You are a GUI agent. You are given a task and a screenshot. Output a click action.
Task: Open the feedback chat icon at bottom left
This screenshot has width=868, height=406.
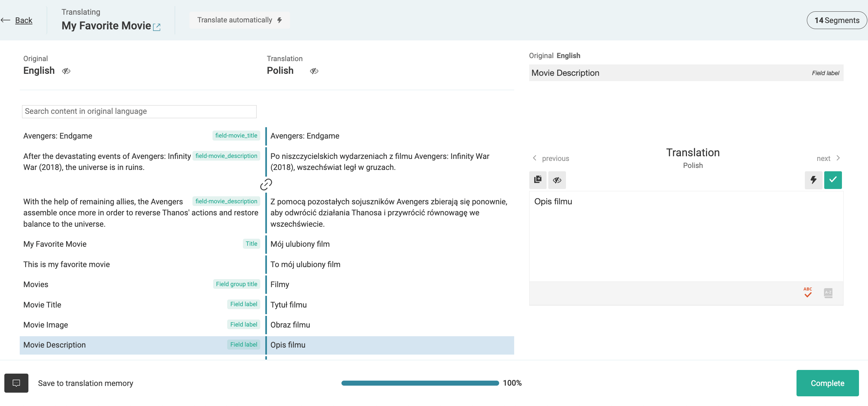(x=16, y=383)
